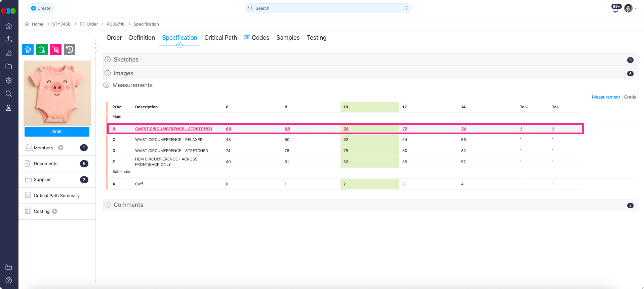644x289 pixels.
Task: Collapse the left side panel
Action: click(x=95, y=48)
